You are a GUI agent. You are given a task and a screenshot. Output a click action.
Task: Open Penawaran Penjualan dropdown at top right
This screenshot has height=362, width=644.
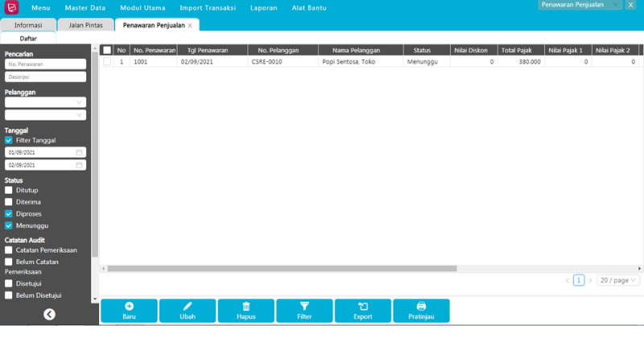(x=580, y=5)
